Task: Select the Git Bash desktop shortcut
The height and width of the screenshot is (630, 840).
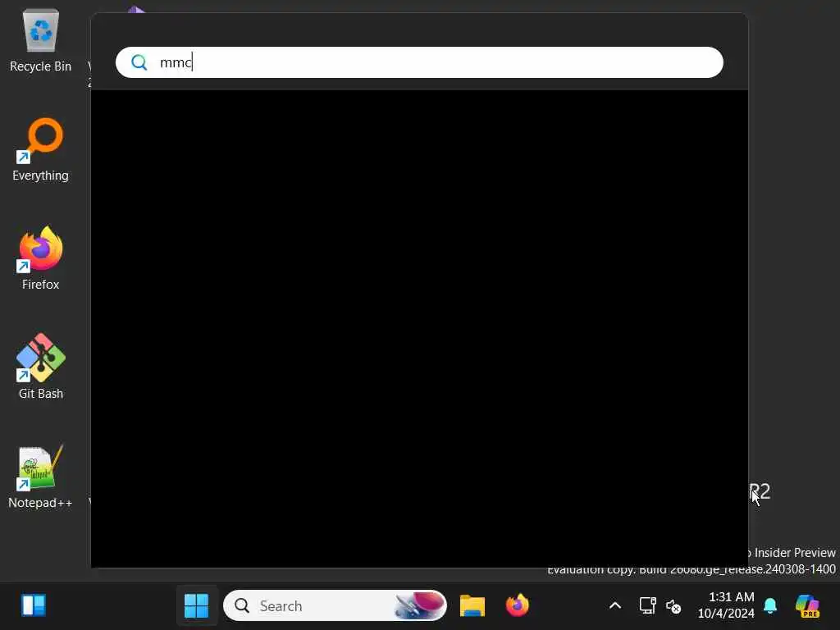Action: click(41, 367)
